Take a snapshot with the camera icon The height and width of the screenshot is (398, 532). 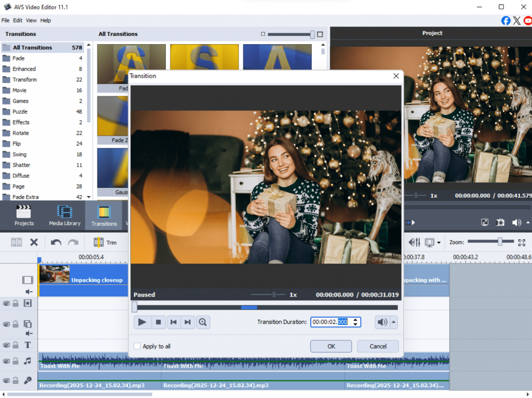click(x=500, y=222)
